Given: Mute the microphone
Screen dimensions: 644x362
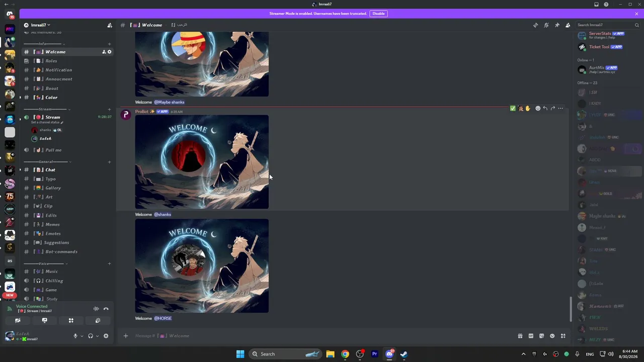Looking at the screenshot, I should coord(75,336).
